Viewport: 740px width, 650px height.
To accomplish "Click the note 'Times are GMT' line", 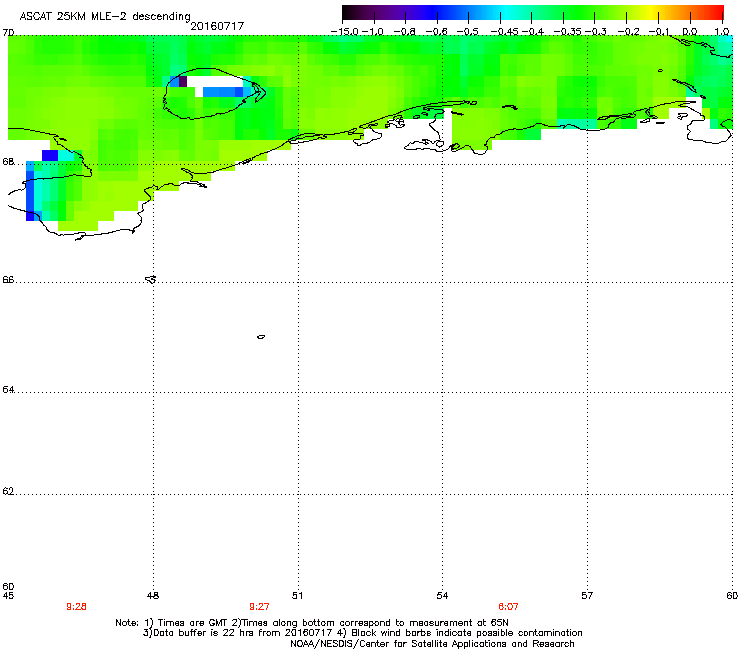I will 312,623.
